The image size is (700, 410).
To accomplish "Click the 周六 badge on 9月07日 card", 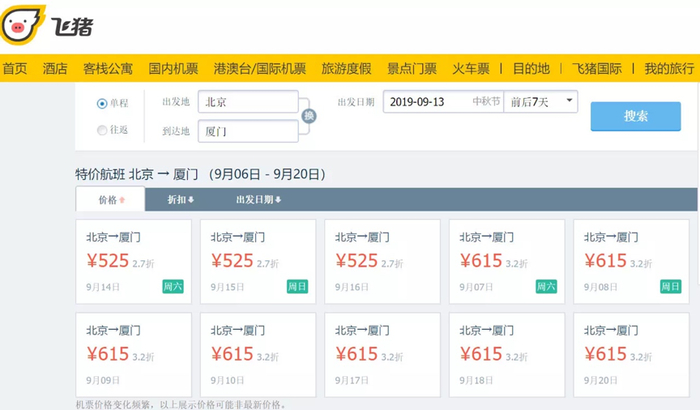I will coord(546,286).
